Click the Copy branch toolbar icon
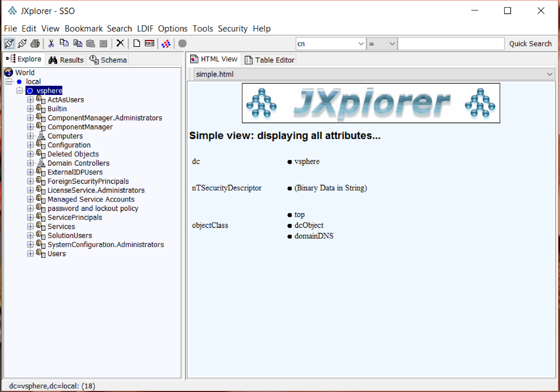The height and width of the screenshot is (392, 560). (78, 43)
